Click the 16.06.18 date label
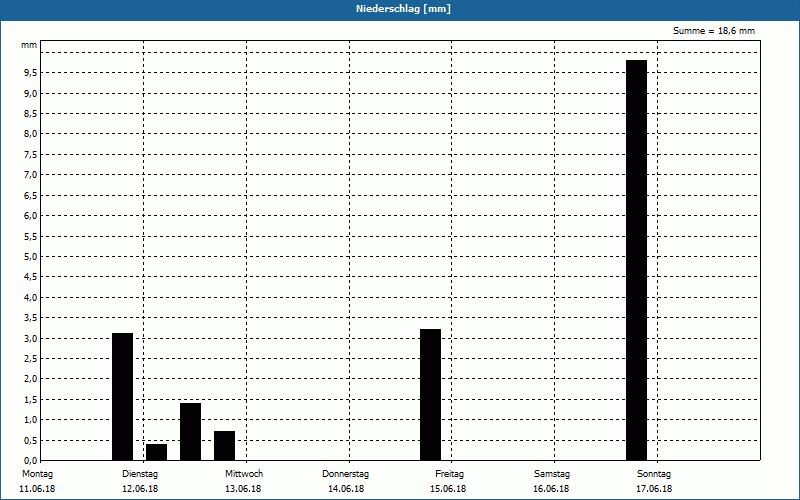800x500 pixels. pyautogui.click(x=551, y=489)
